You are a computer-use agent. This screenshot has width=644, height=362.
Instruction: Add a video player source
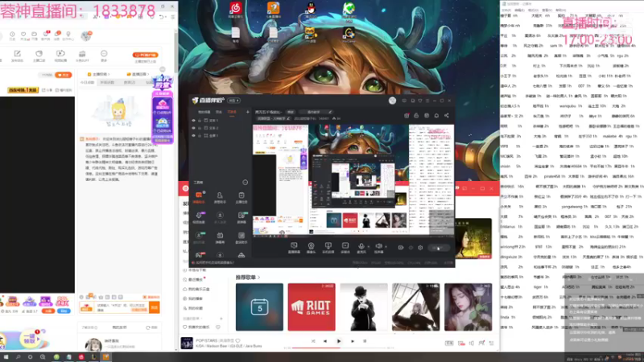[x=345, y=248]
